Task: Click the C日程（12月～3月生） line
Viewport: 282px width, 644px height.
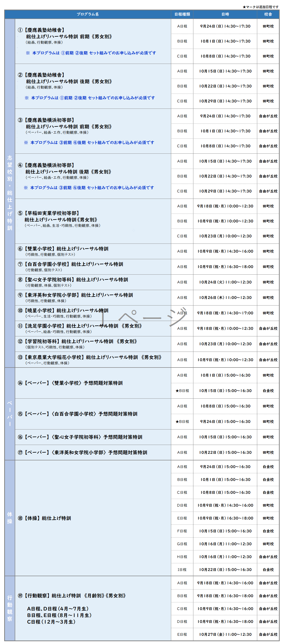Action: pos(51,622)
